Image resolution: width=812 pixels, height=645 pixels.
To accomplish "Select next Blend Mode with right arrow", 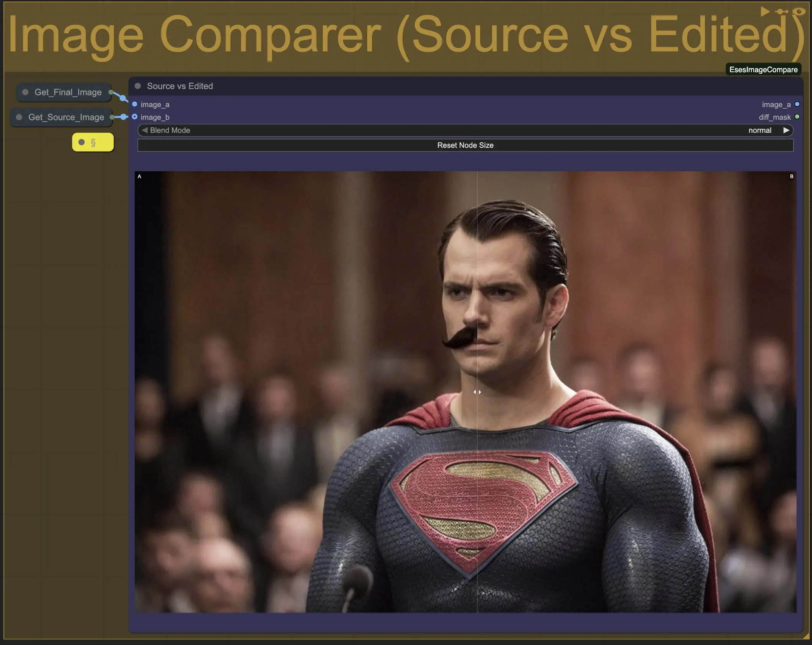I will (786, 130).
